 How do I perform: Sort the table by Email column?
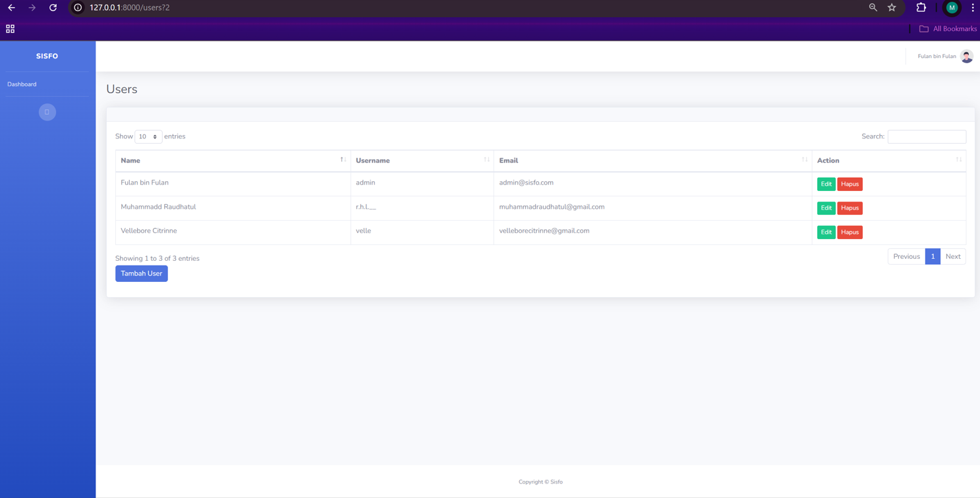coord(652,161)
